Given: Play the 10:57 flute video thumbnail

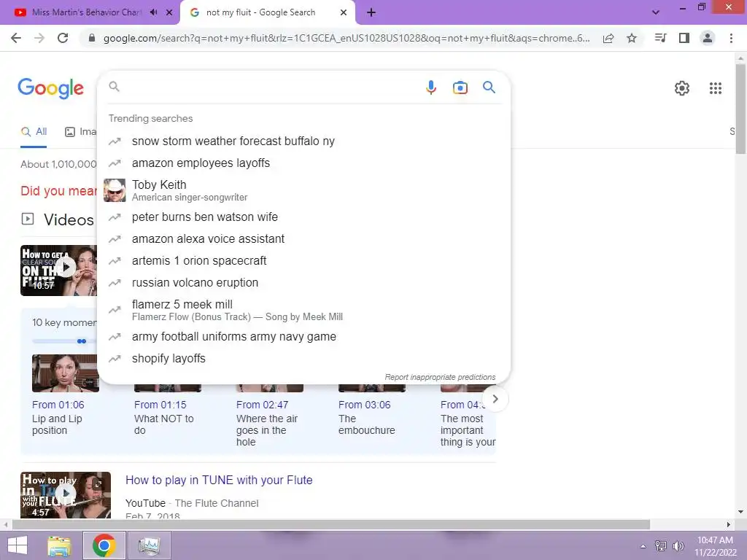Looking at the screenshot, I should [x=58, y=270].
